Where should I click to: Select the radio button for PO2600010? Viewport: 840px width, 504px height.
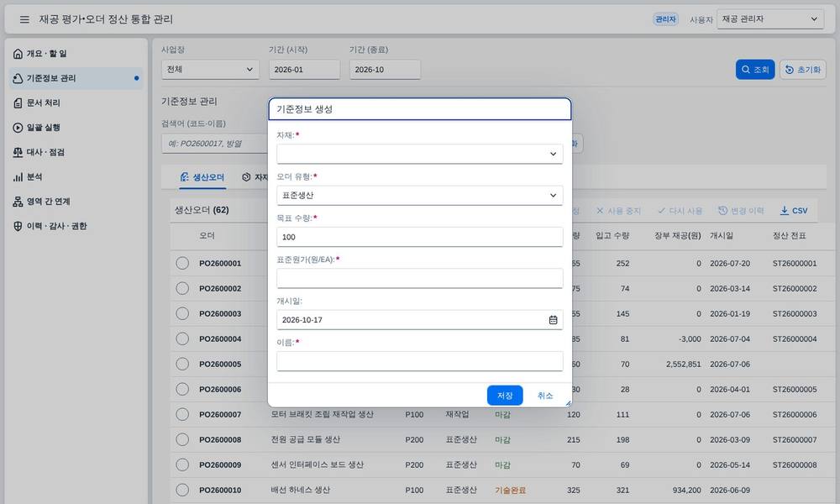[x=182, y=490]
